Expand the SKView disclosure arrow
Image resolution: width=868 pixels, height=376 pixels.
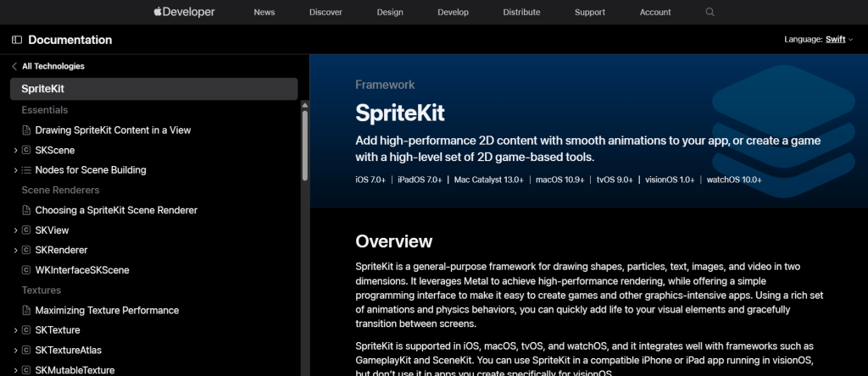click(15, 230)
